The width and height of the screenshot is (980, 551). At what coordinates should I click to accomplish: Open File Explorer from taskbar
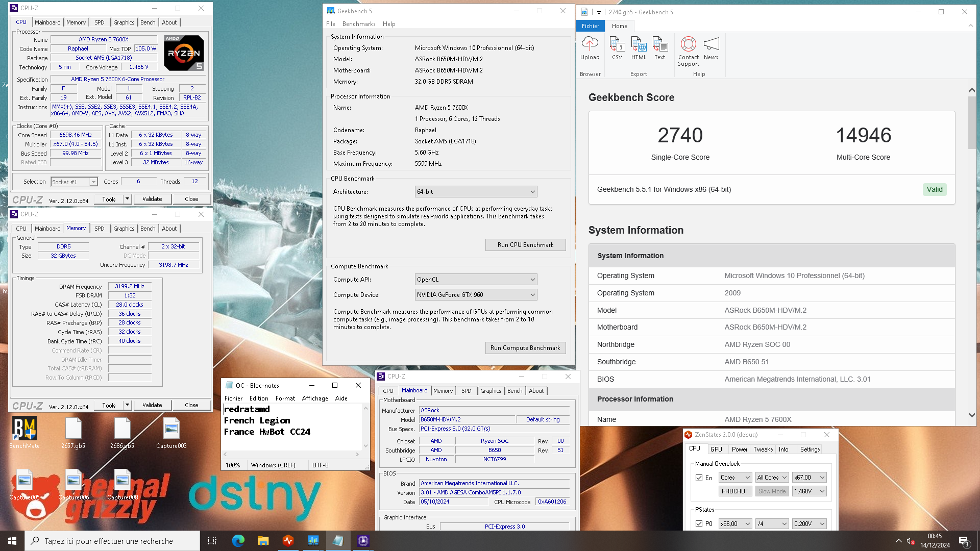pyautogui.click(x=263, y=541)
